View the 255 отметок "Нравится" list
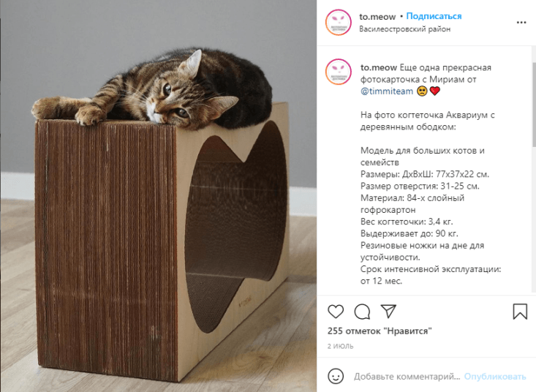536x392 pixels. (x=380, y=331)
